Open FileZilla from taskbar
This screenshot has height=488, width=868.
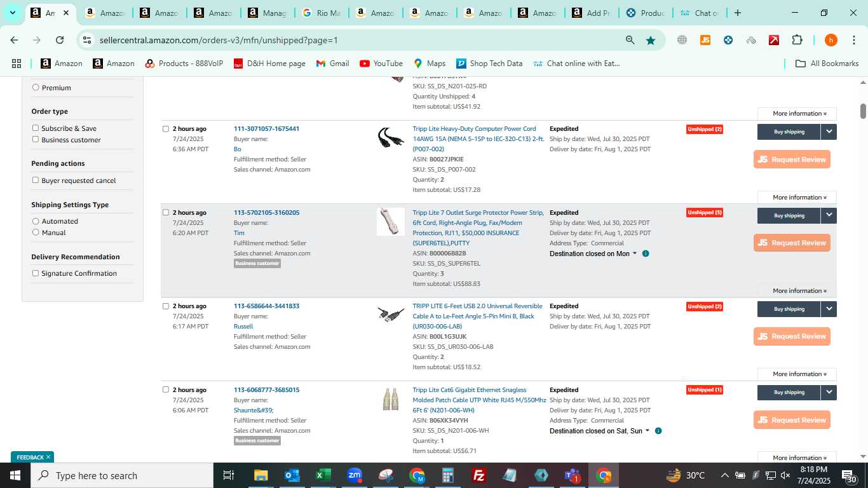479,475
